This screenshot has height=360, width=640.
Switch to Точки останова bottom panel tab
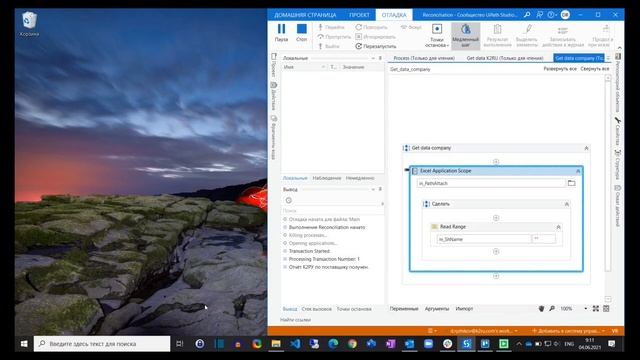[354, 309]
